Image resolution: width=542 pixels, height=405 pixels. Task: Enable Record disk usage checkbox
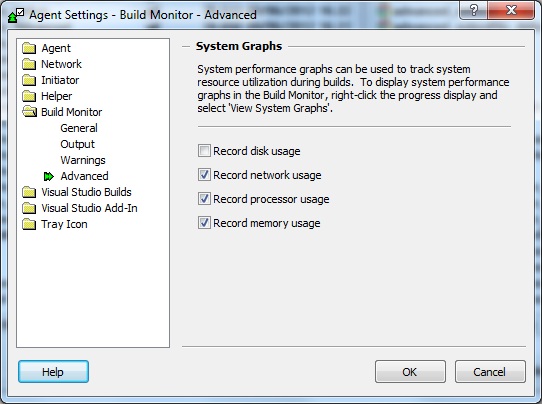204,151
